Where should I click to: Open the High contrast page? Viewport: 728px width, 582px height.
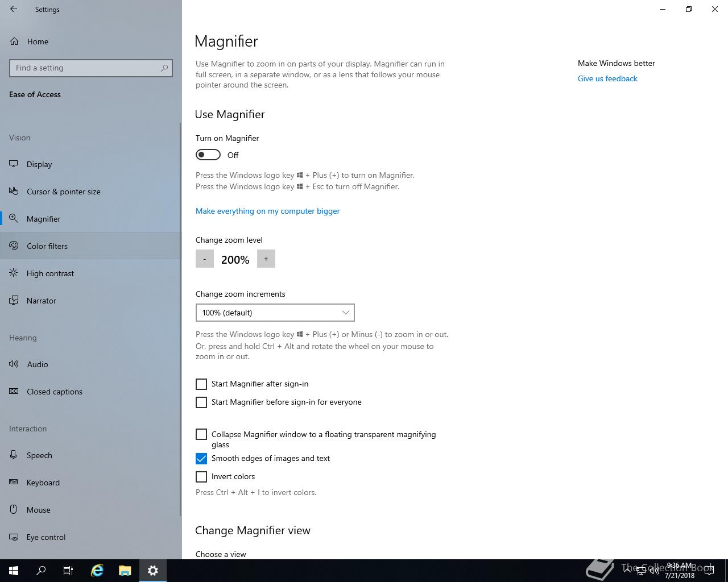(91, 273)
